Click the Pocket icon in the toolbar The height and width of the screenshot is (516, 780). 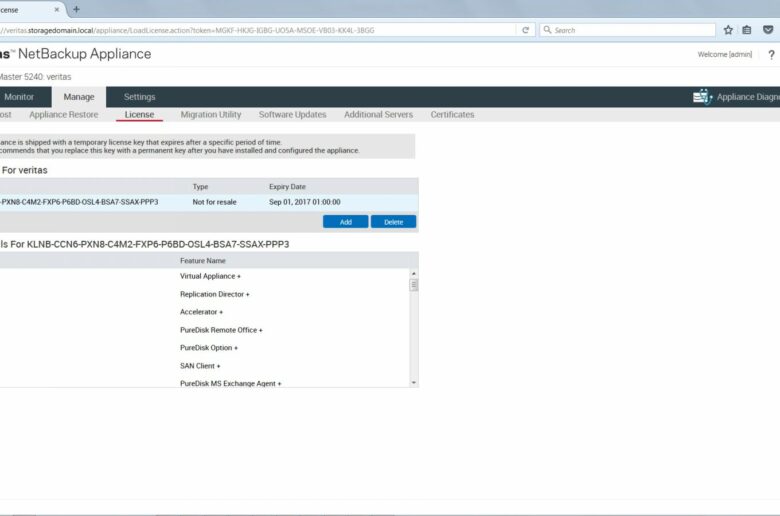tap(768, 30)
